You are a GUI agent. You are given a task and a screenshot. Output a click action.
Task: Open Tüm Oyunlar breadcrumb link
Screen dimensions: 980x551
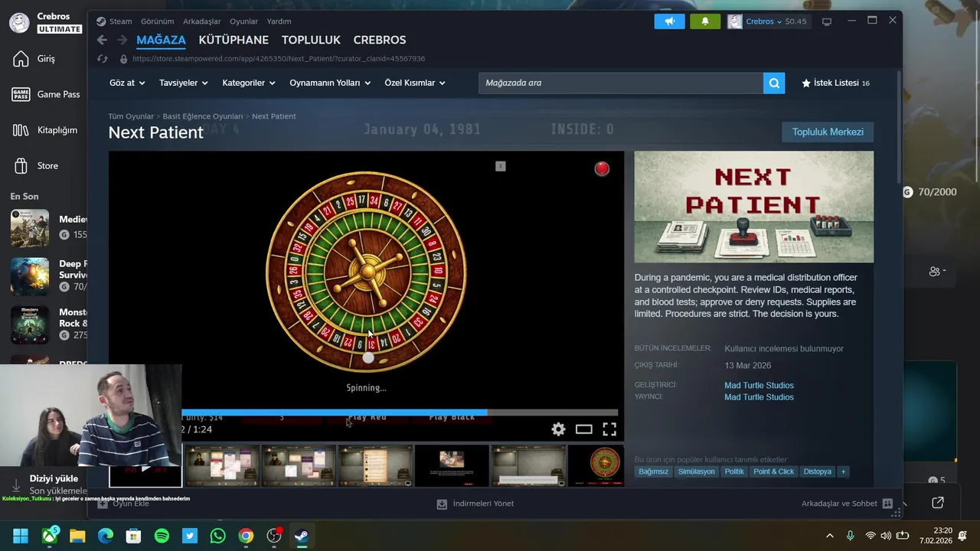click(x=131, y=116)
